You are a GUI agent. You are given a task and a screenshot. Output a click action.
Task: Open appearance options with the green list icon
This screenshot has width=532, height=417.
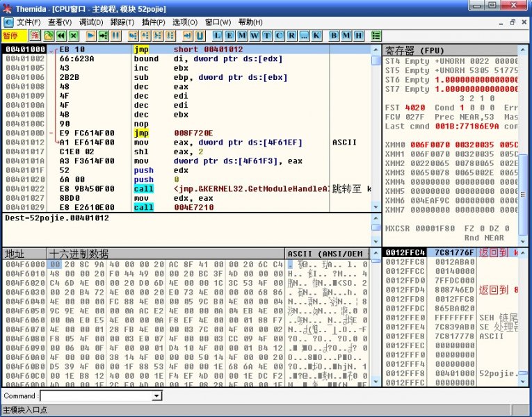coord(376,35)
